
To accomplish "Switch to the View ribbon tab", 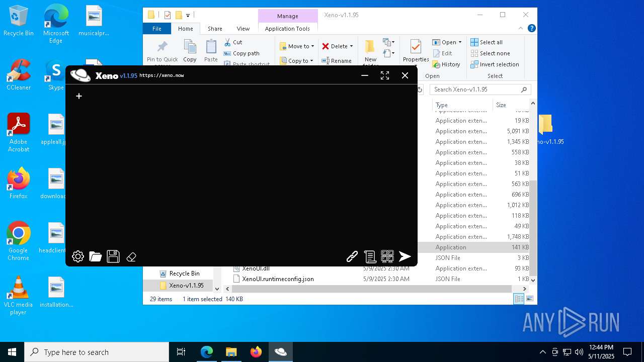I will pos(243,29).
